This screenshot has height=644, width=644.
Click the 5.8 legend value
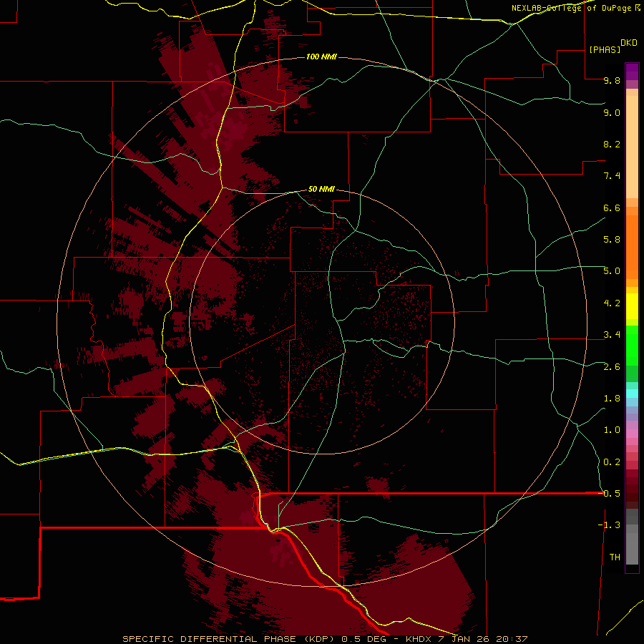(612, 240)
